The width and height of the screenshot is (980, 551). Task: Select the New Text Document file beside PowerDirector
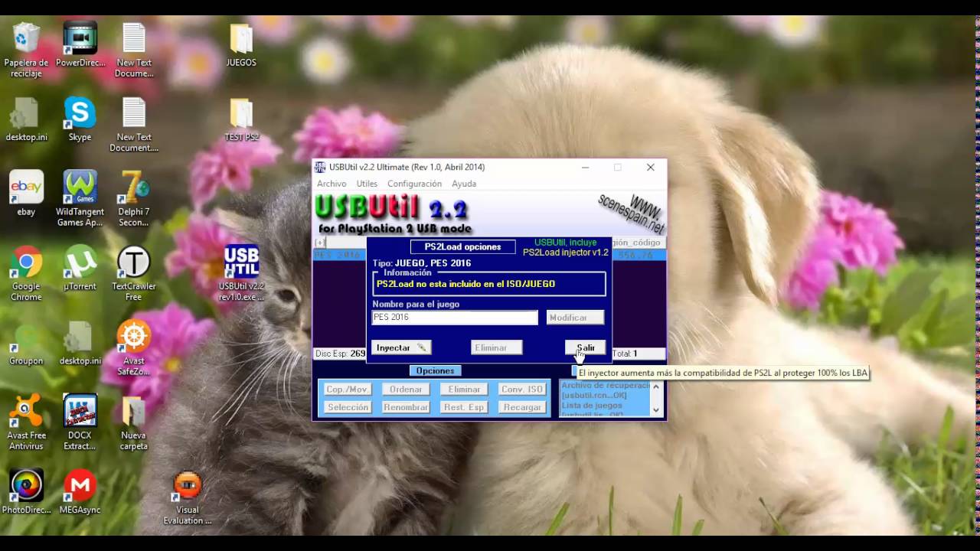134,50
